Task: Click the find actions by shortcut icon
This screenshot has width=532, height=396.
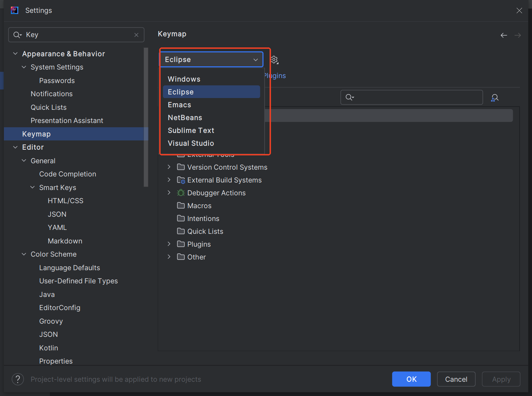Action: pyautogui.click(x=495, y=98)
